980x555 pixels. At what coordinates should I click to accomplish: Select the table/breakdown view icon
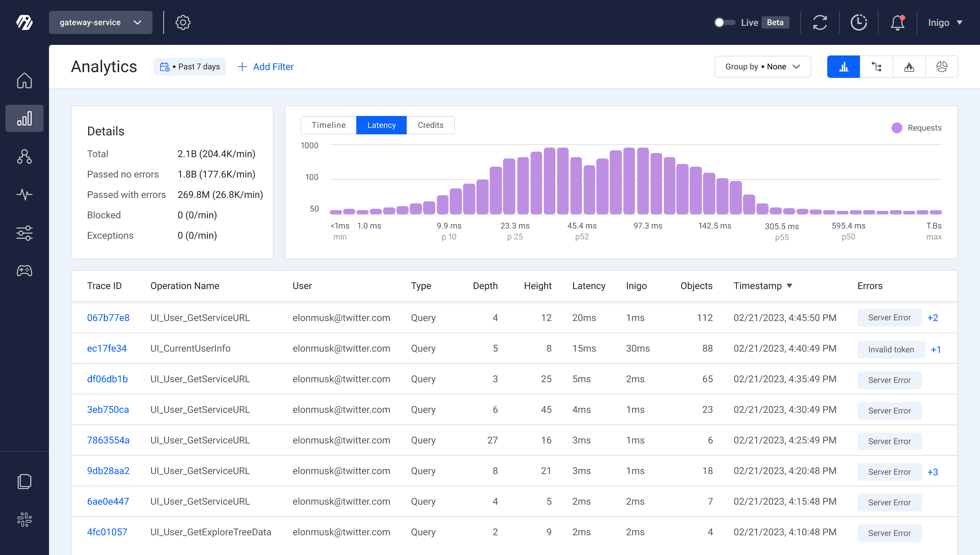click(x=876, y=67)
